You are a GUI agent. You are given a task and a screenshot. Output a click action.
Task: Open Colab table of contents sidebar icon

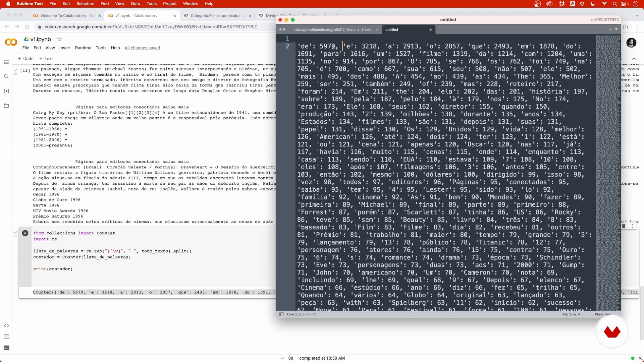click(6, 62)
